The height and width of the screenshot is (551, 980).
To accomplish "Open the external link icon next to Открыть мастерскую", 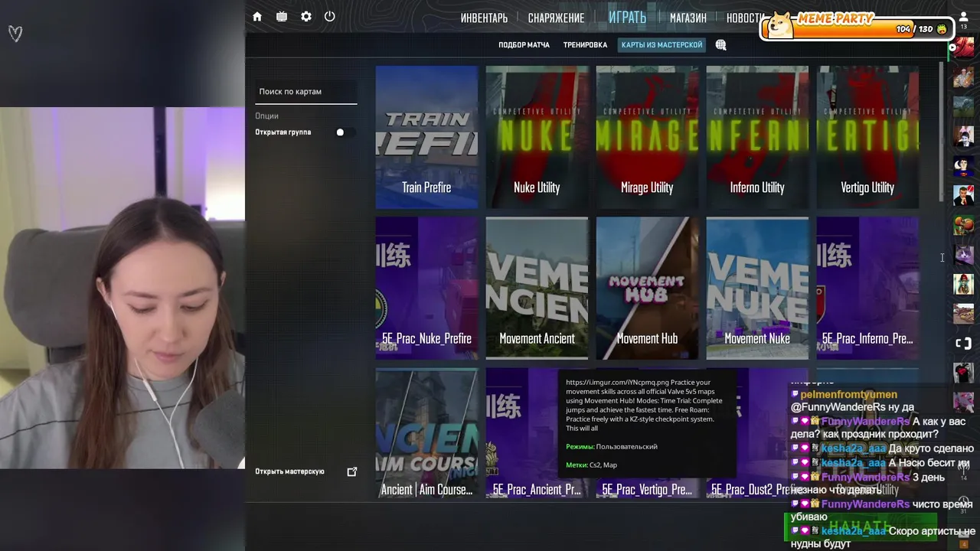I will tap(352, 471).
